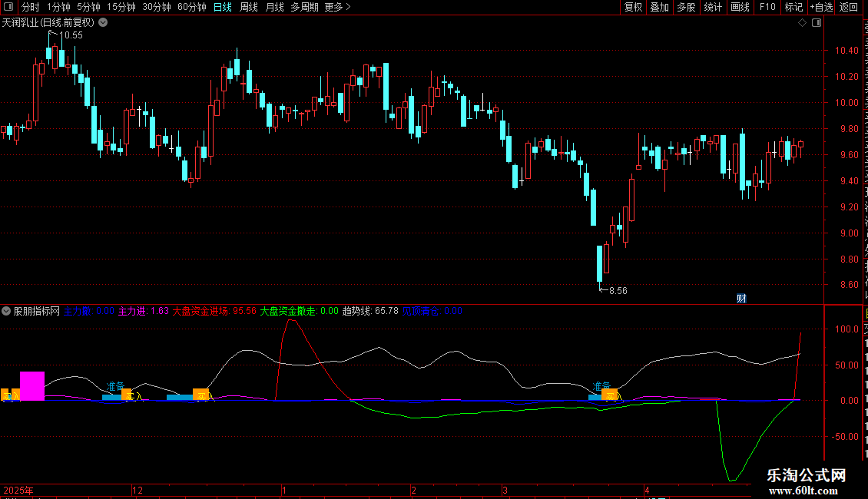Viewport: 868px width, 499px height.
Task: Add stock with +自选 button
Action: coord(821,7)
